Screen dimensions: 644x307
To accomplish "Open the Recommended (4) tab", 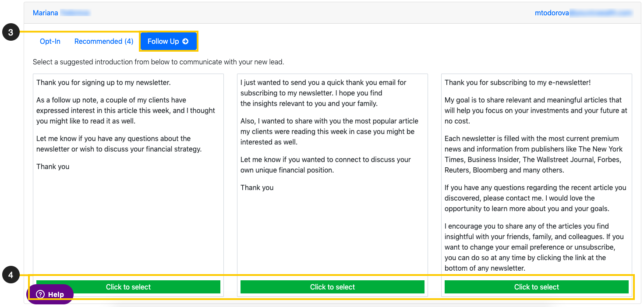I will (104, 41).
